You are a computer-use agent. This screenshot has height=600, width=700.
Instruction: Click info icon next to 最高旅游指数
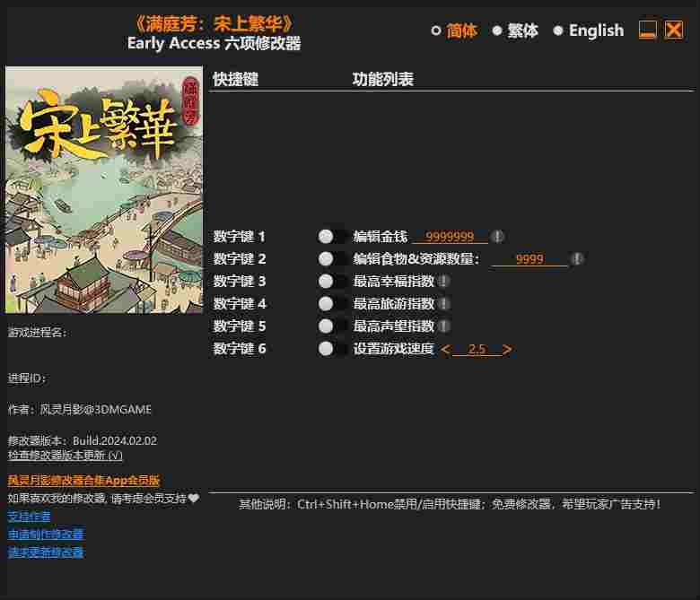point(443,304)
